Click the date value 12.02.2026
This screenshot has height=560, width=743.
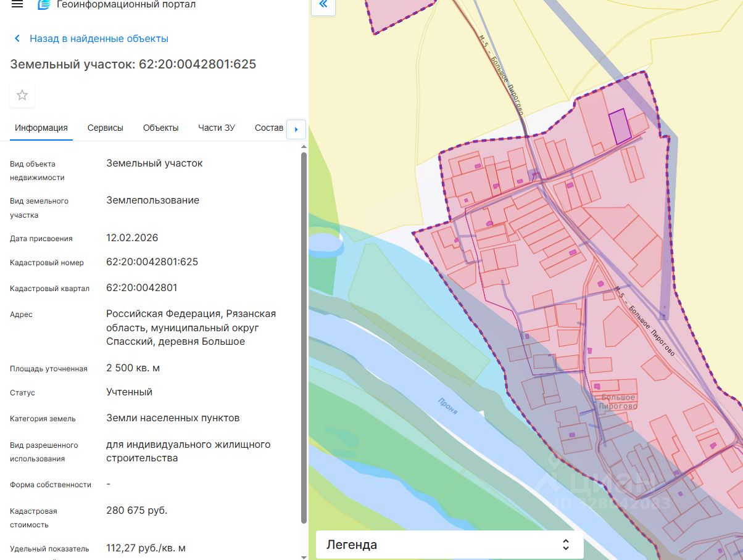click(x=132, y=237)
